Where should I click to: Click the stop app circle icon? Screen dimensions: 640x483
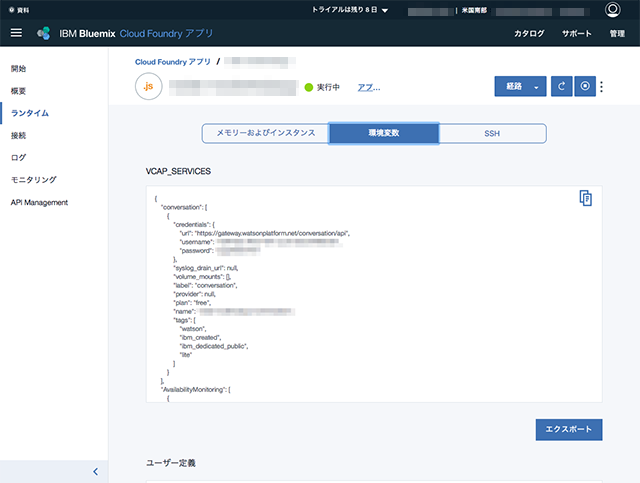[x=585, y=86]
